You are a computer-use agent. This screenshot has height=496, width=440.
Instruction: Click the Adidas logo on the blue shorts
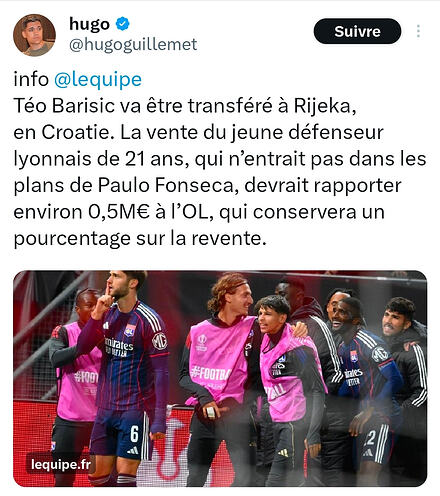(x=133, y=451)
